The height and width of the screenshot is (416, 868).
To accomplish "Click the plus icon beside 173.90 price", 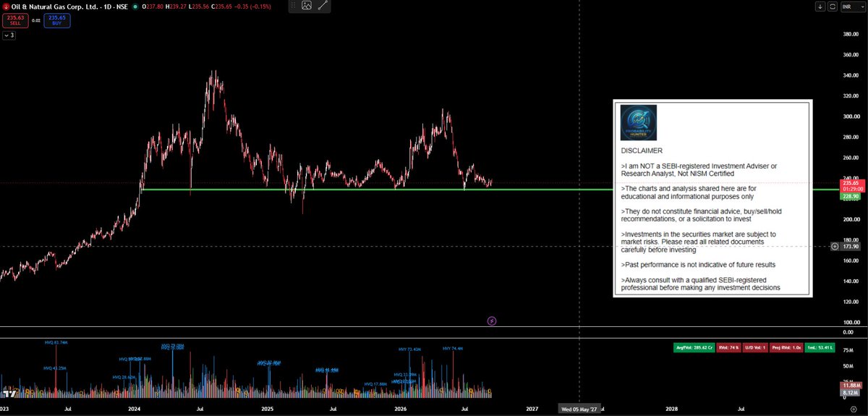I will tap(835, 246).
